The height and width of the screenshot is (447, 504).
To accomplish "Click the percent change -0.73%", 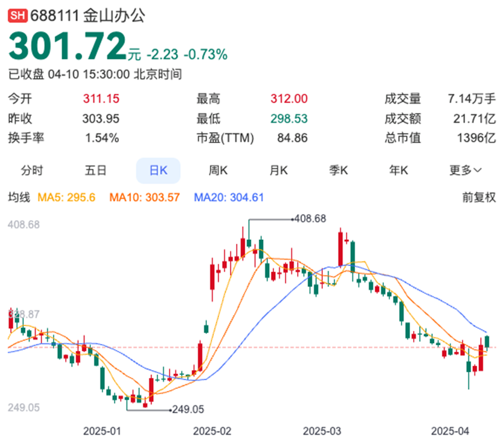I will click(x=206, y=54).
